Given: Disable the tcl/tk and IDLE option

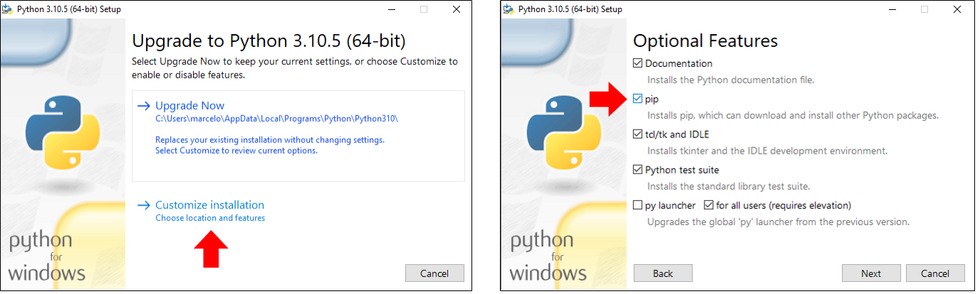Looking at the screenshot, I should point(638,135).
